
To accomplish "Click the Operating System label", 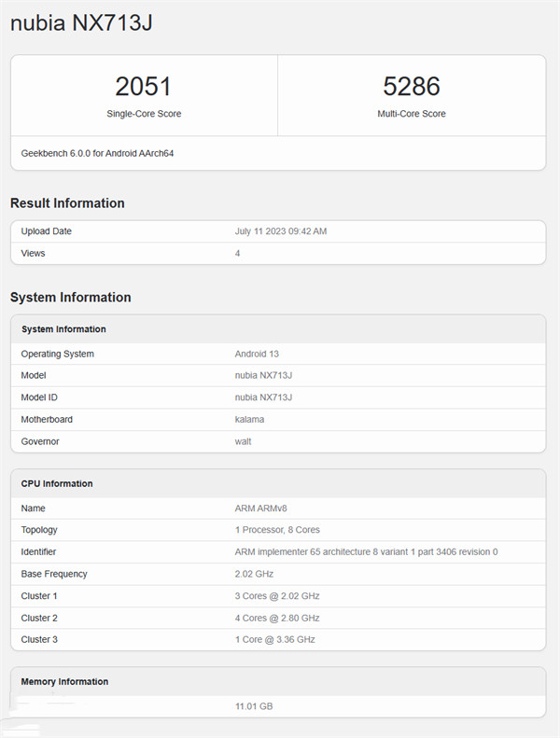I will [58, 354].
